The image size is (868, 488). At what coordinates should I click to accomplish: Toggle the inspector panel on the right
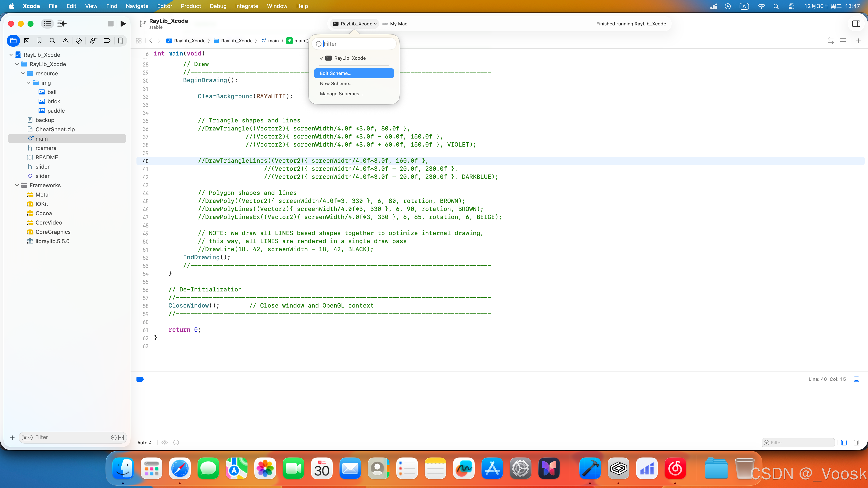click(x=856, y=24)
